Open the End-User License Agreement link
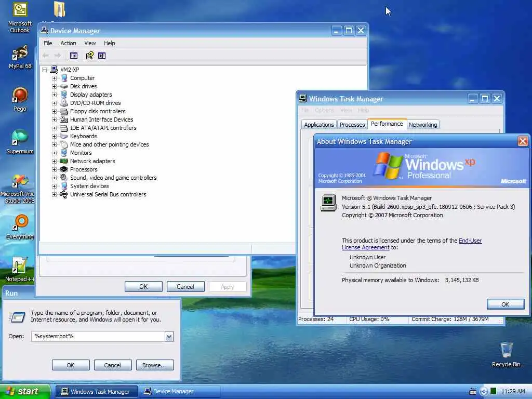Image resolution: width=532 pixels, height=399 pixels. point(411,244)
